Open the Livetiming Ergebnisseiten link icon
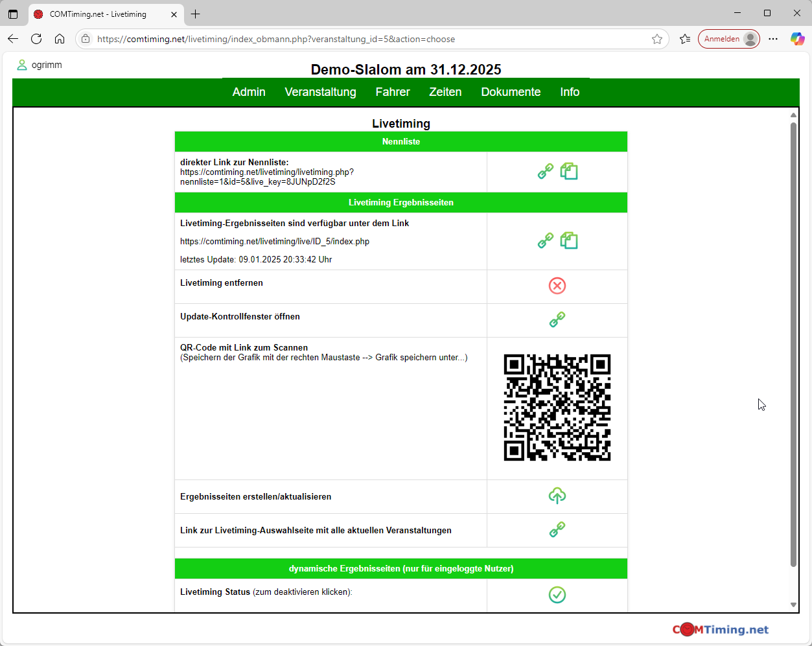Screen dimensions: 812x646 tap(546, 240)
